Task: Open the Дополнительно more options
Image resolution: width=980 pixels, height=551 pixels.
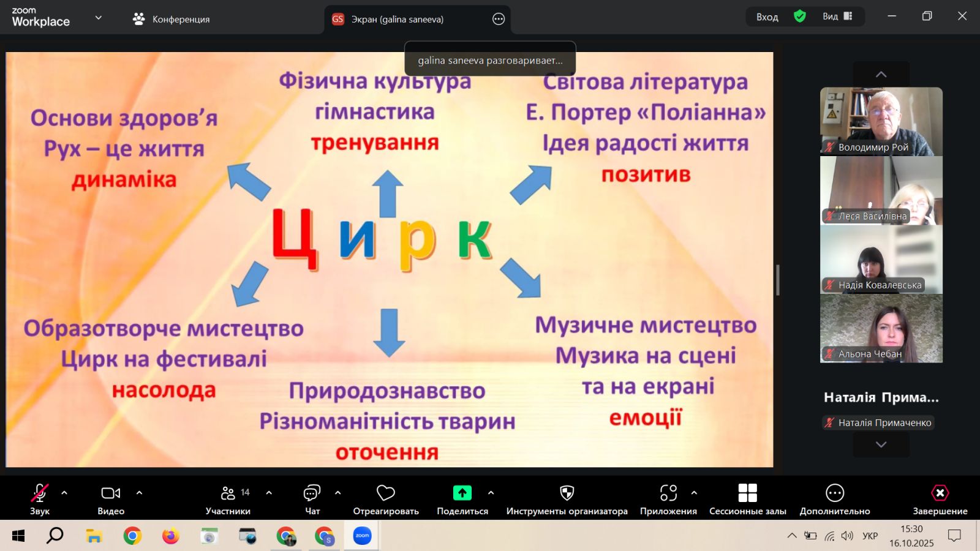Action: (834, 493)
